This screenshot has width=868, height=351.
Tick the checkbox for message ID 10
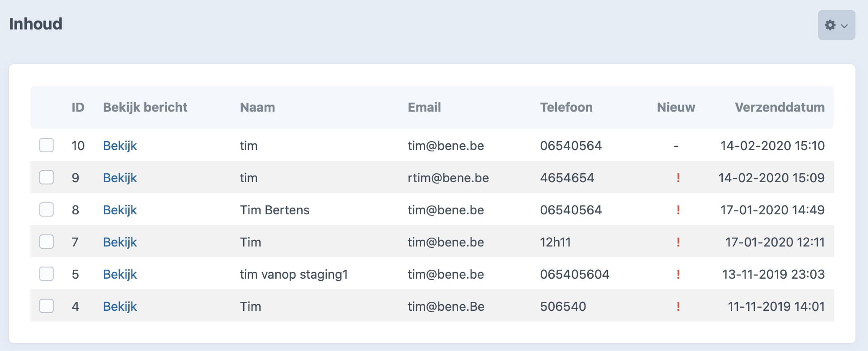[x=46, y=145]
